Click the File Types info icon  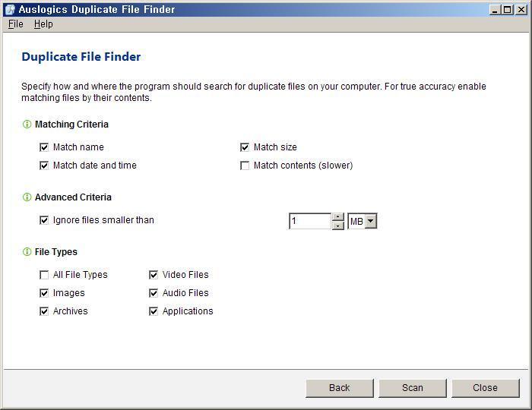27,252
